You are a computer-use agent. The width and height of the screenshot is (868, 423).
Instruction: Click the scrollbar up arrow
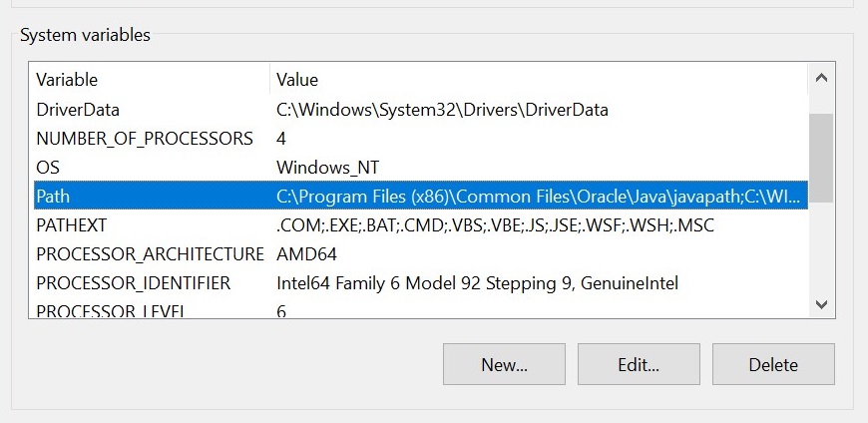pyautogui.click(x=821, y=78)
